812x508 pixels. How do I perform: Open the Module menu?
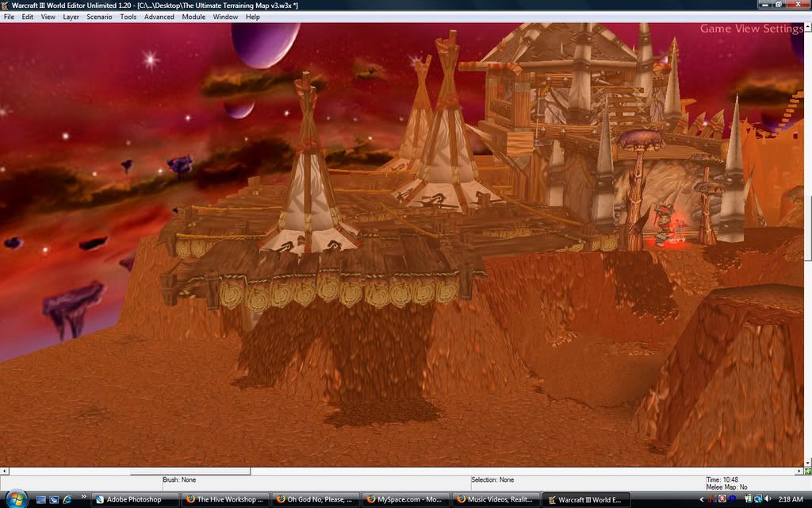(x=193, y=17)
